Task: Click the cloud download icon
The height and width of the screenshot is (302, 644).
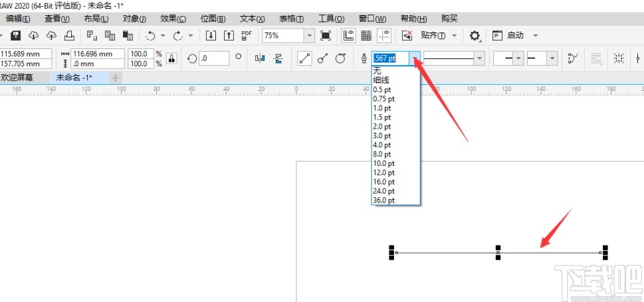Action: tap(34, 36)
